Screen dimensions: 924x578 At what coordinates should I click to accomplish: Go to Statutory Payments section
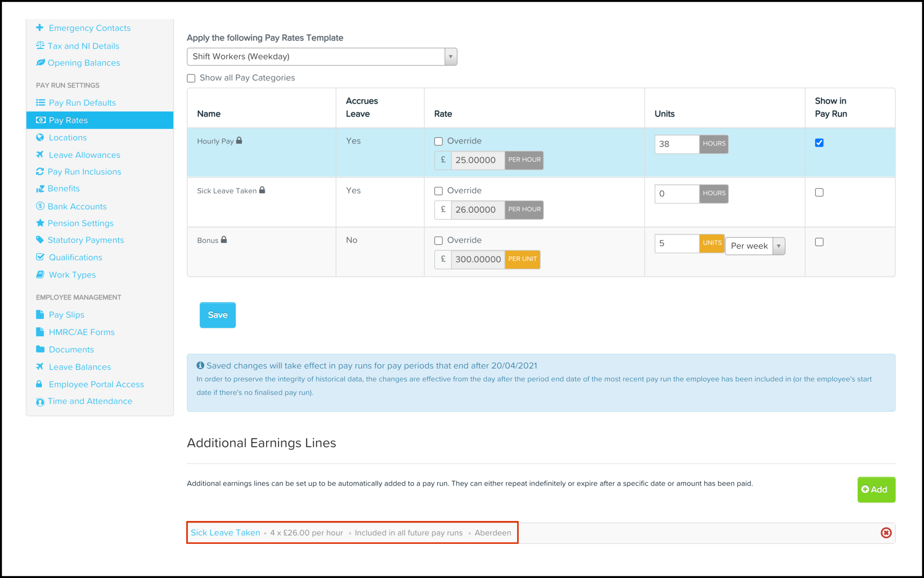pos(86,240)
